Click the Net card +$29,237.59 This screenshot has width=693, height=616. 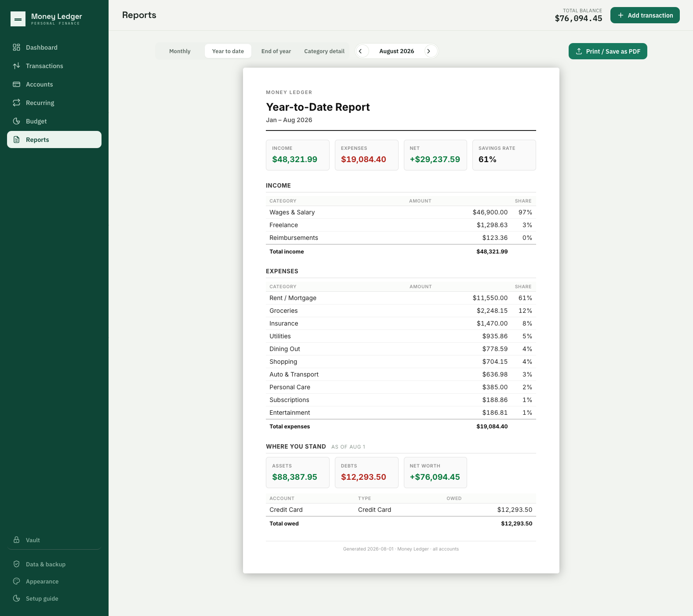435,155
